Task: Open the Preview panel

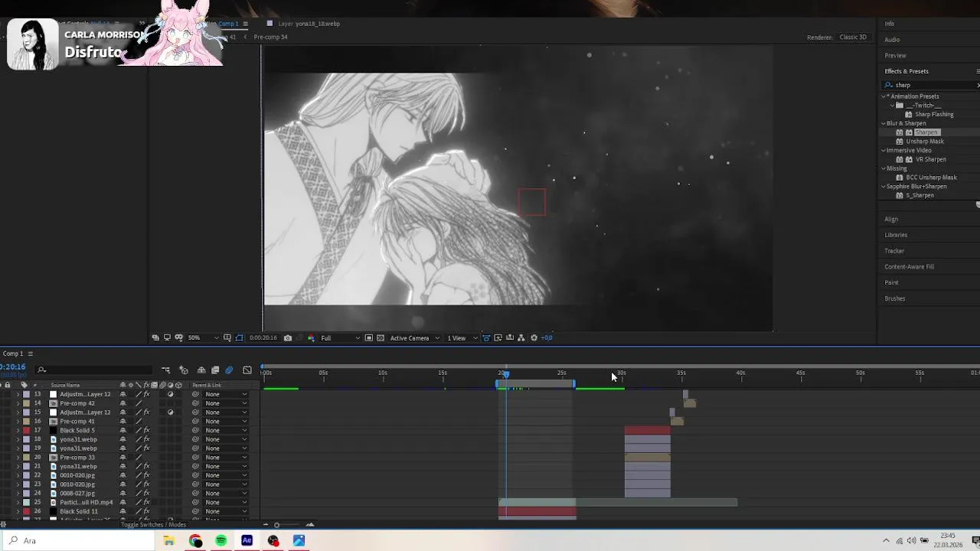Action: pyautogui.click(x=895, y=55)
